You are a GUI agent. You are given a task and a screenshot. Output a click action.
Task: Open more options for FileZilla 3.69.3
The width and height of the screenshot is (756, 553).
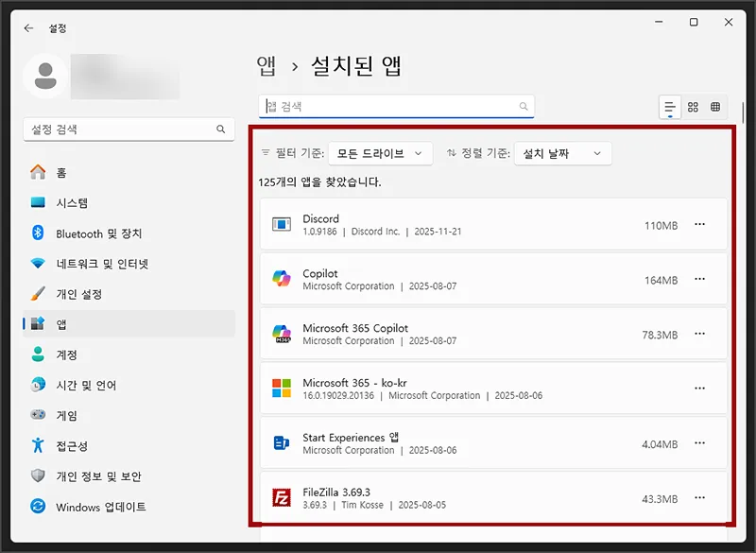(699, 497)
